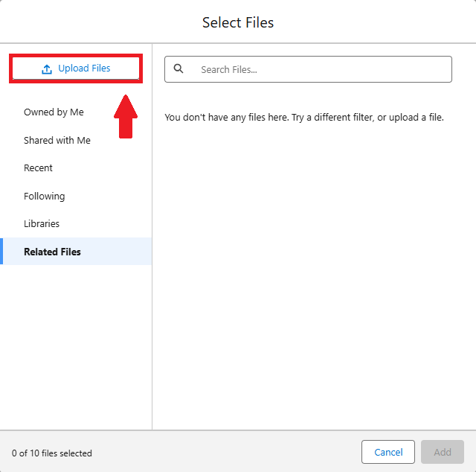Viewport: 476px width, 472px height.
Task: Click the upload arrow icon
Action: [47, 69]
